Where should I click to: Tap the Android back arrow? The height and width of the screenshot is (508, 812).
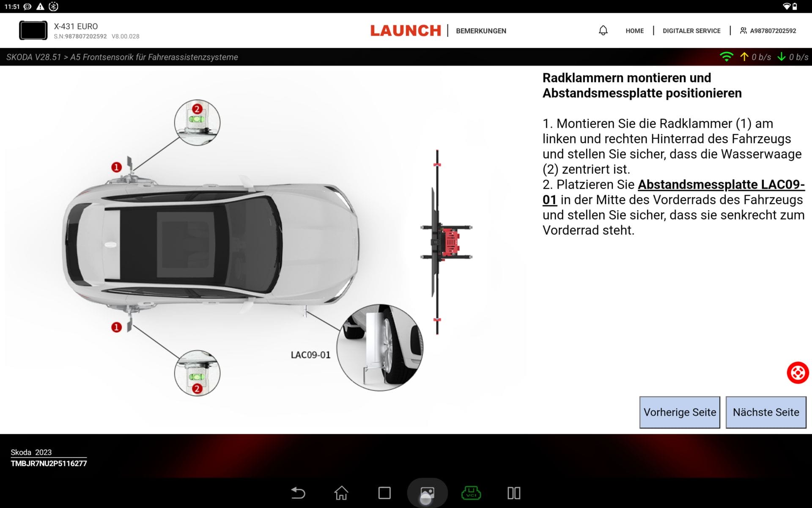click(x=299, y=493)
